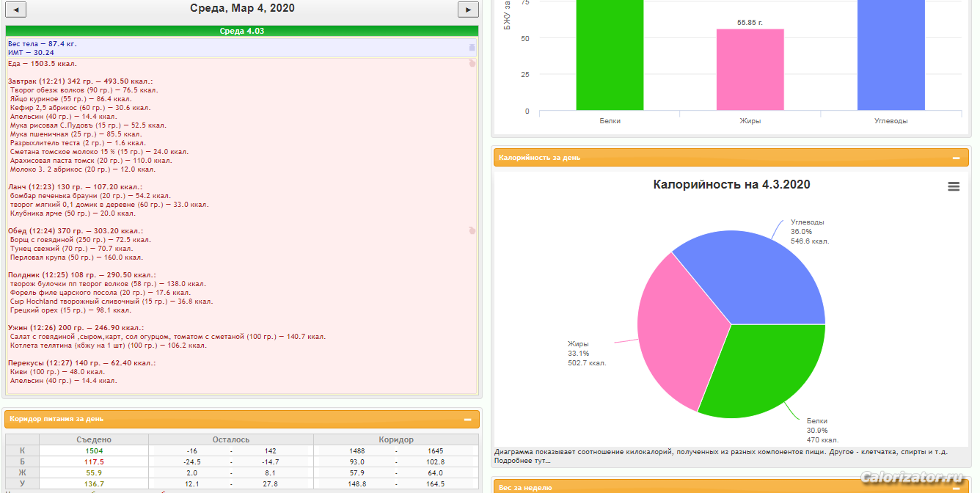
Task: Click the Коридор column header in table
Action: (396, 439)
